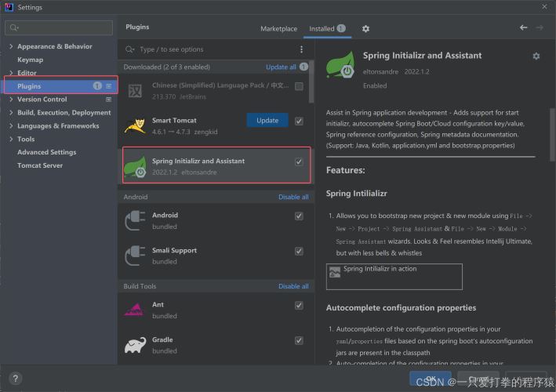The image size is (556, 392).
Task: Click the update count badge on Plugins row
Action: click(x=97, y=85)
